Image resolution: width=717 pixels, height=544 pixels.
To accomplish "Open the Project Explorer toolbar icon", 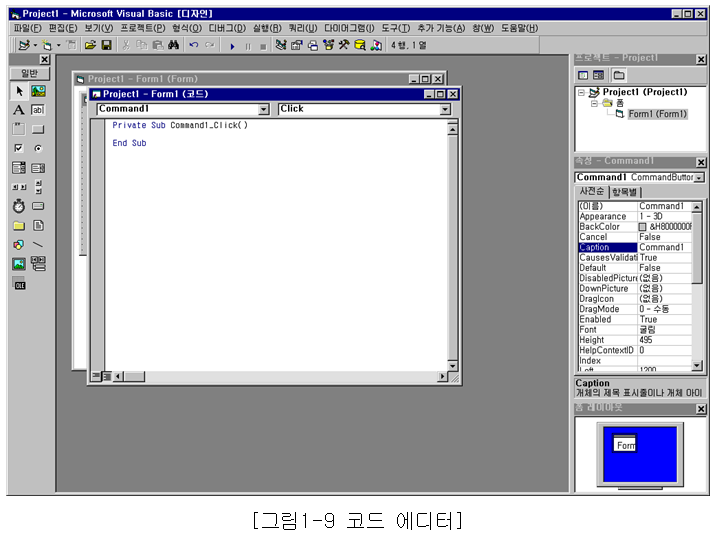I will tap(281, 45).
